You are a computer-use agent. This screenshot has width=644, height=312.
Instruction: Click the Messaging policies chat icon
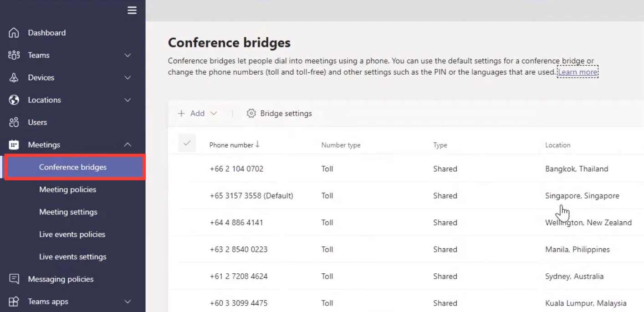click(x=14, y=279)
